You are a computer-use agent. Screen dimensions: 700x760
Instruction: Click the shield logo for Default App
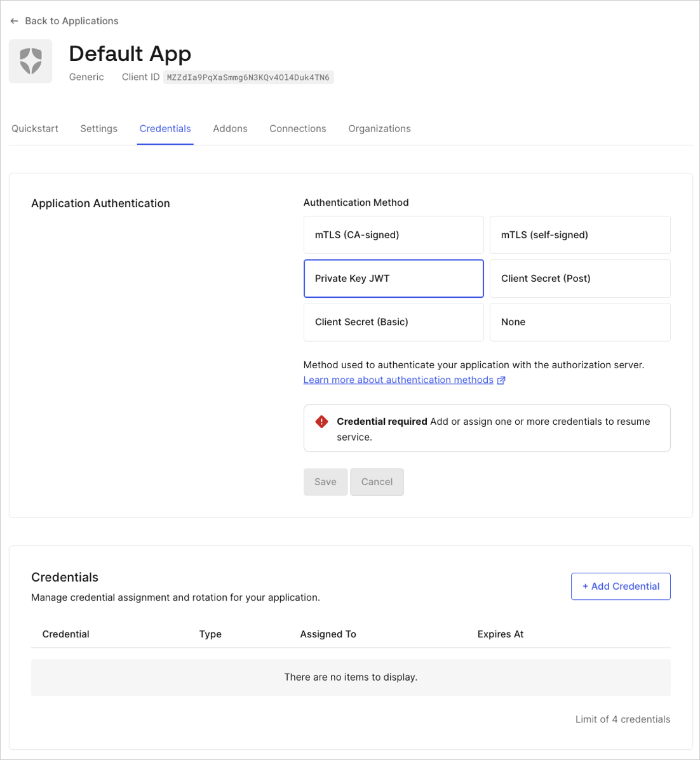point(30,60)
